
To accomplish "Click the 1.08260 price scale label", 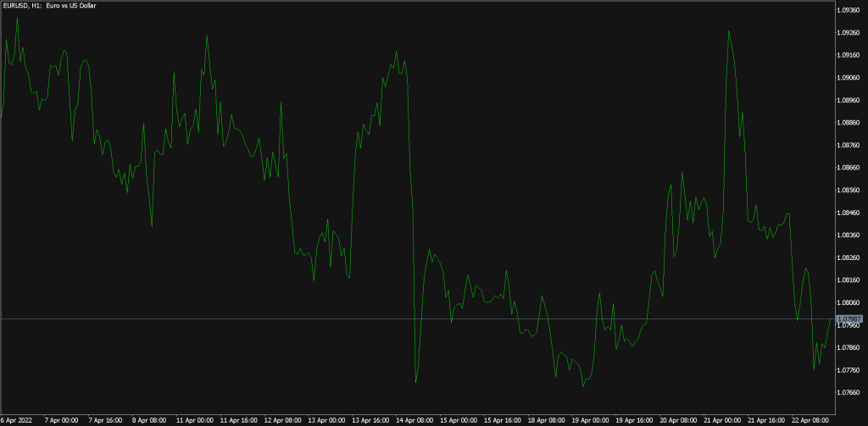I will coord(849,257).
